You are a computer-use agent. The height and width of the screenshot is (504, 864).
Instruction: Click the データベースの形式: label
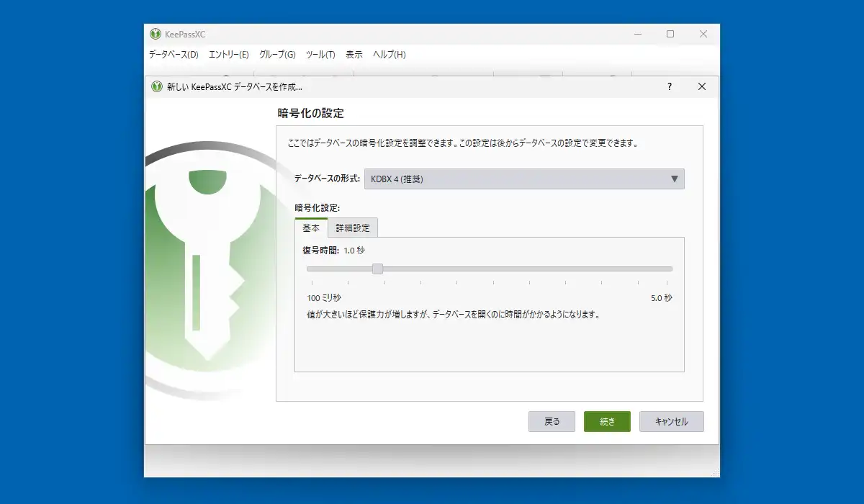(327, 179)
